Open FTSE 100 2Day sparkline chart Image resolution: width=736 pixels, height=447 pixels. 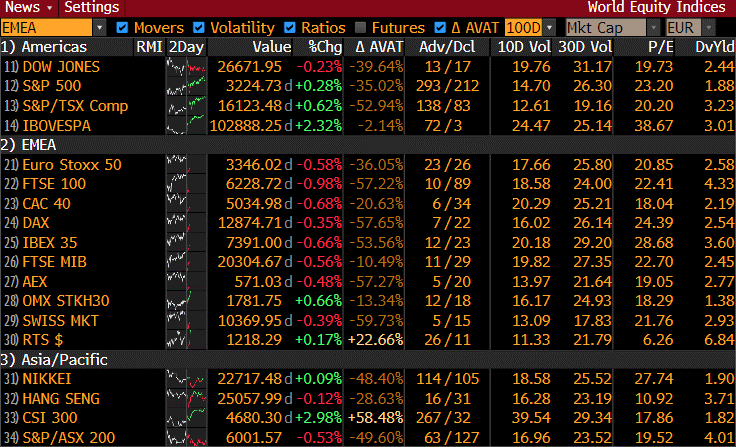[187, 184]
